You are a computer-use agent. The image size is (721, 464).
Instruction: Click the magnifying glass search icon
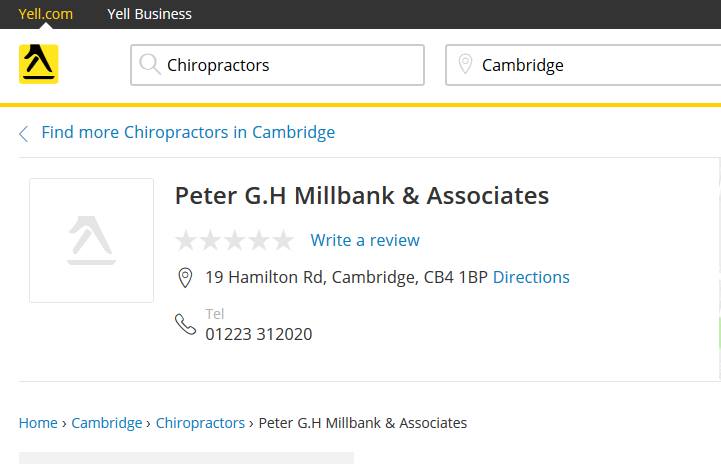click(150, 65)
